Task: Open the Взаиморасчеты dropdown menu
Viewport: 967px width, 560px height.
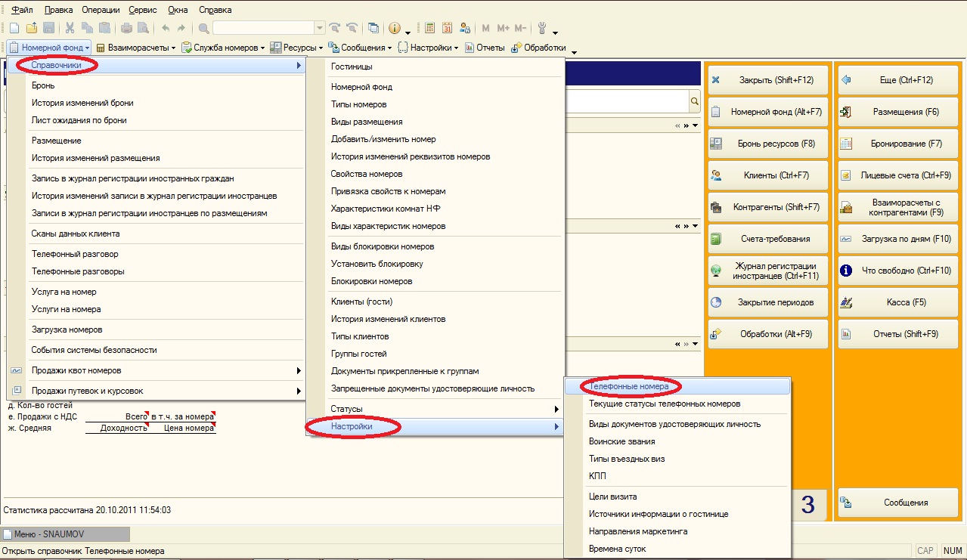Action: tap(136, 48)
